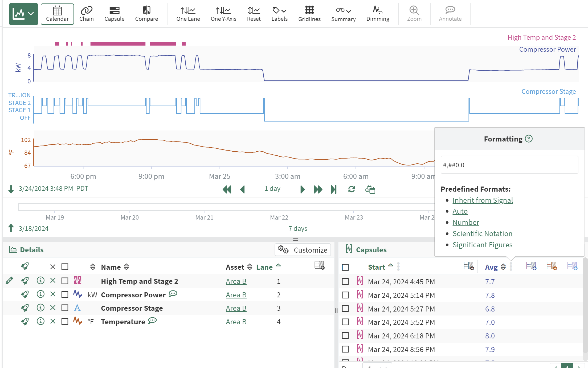Click the refresh display range icon
The width and height of the screenshot is (588, 368).
click(x=351, y=189)
